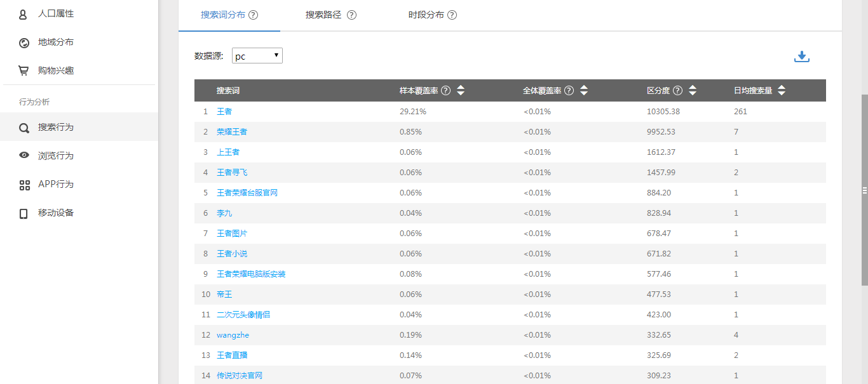Viewport: 868px width, 384px height.
Task: Click help icon beside 样本覆盖率 header
Action: tap(445, 91)
